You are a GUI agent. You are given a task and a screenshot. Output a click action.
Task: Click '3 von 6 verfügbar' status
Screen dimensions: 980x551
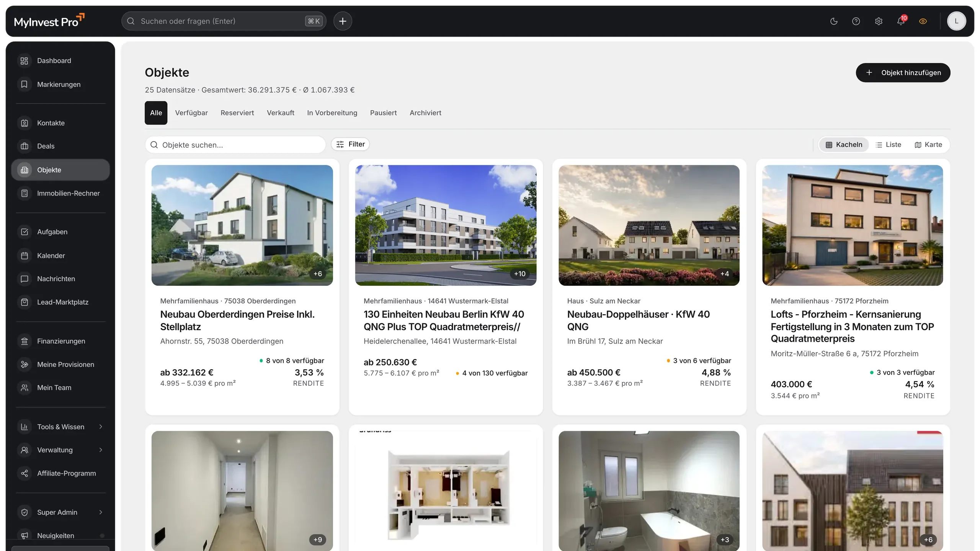click(x=699, y=360)
